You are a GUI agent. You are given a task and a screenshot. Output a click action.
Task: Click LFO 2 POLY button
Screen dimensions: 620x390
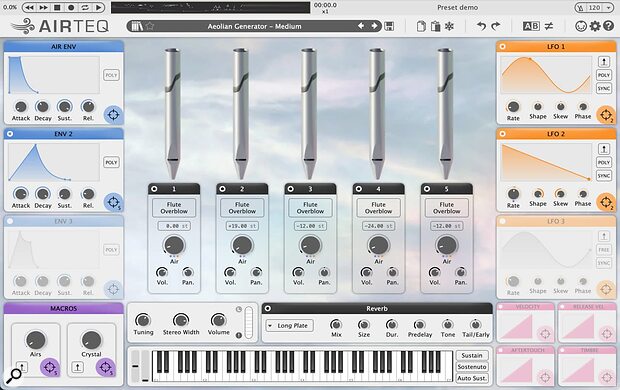pyautogui.click(x=604, y=163)
